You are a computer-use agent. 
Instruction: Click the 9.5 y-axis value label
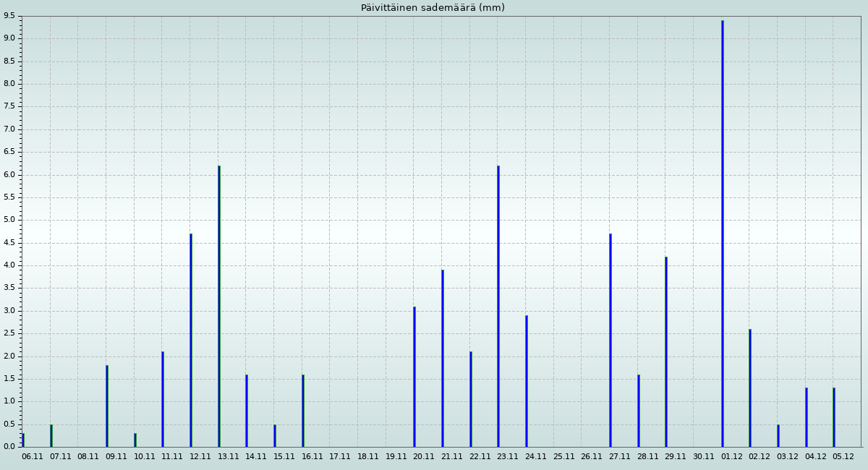pos(9,16)
